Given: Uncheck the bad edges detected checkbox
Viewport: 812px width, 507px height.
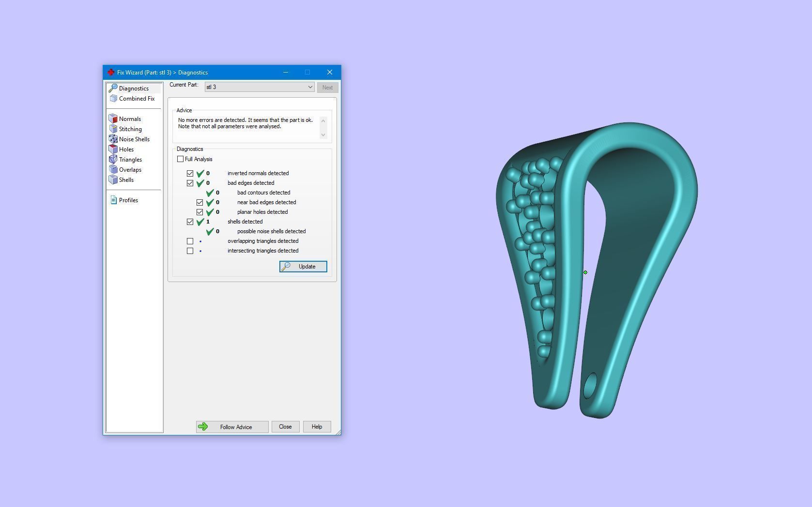Looking at the screenshot, I should coord(190,183).
